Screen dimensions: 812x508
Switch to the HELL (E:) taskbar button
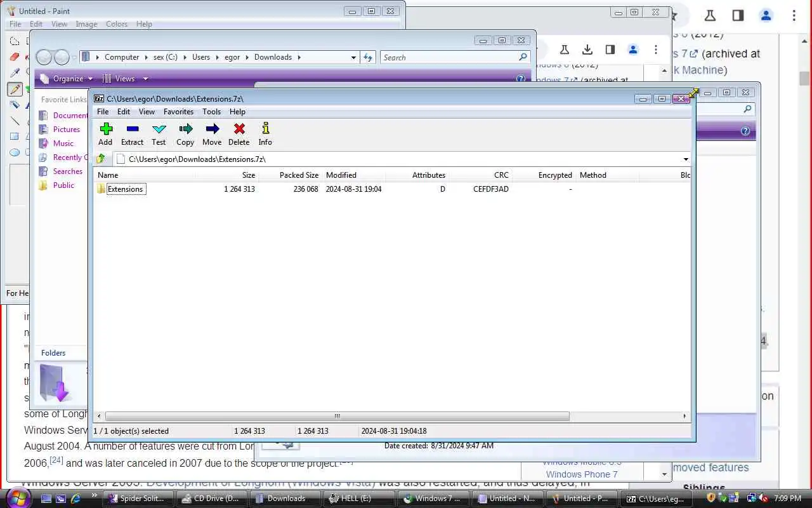tap(359, 498)
